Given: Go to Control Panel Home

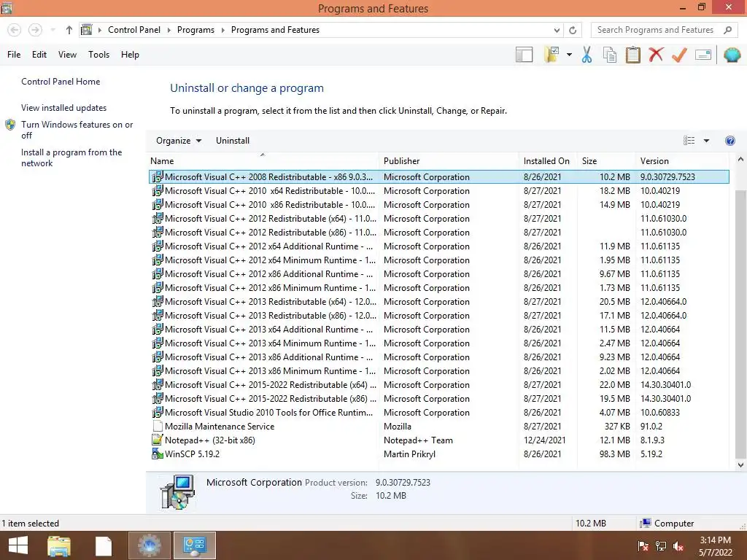Looking at the screenshot, I should [x=61, y=82].
